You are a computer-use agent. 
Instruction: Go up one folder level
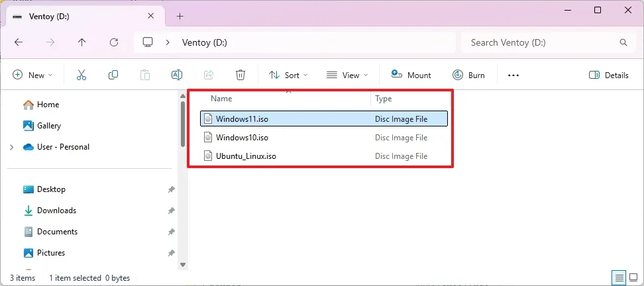click(x=81, y=42)
